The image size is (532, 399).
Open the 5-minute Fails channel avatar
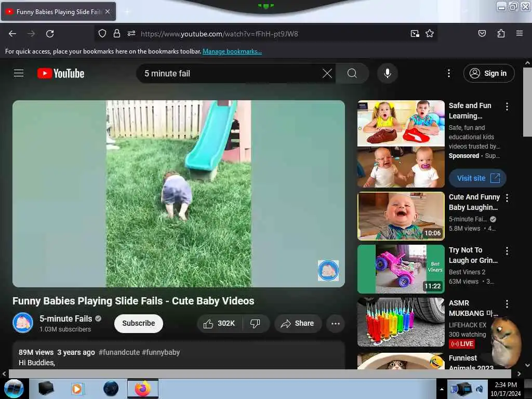coord(23,323)
